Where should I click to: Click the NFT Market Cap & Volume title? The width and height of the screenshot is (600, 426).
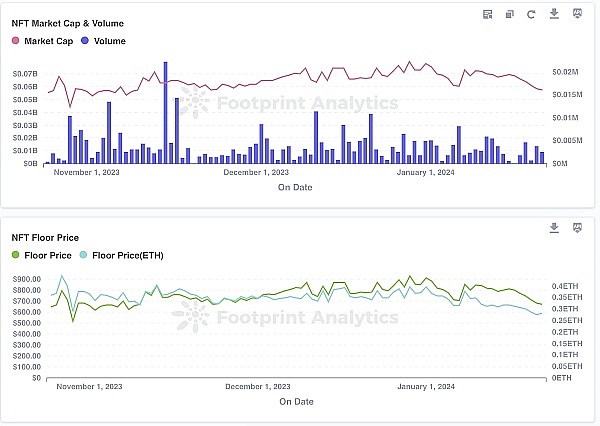point(62,21)
